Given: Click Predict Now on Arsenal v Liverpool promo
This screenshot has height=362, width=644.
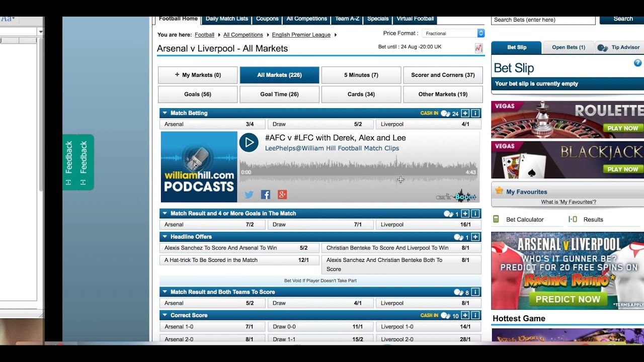Looking at the screenshot, I should click(x=568, y=299).
